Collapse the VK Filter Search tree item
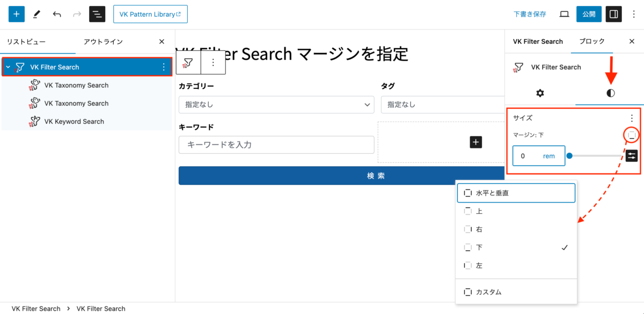 [8, 67]
